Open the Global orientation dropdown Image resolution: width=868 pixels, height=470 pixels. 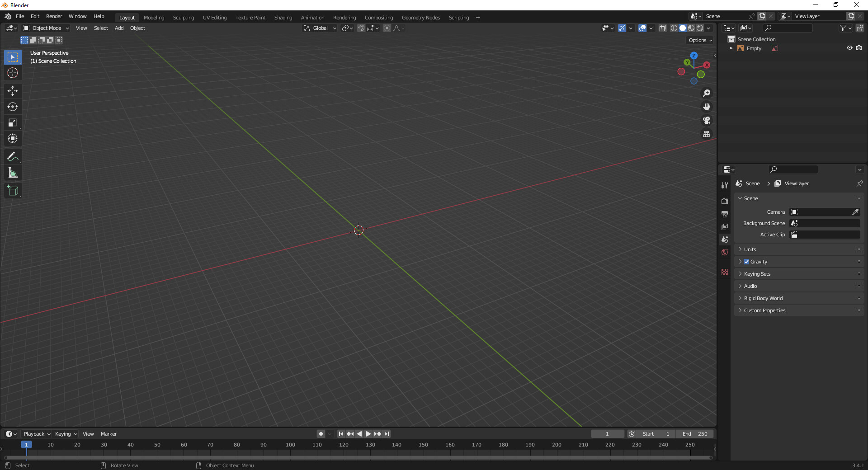[x=320, y=28]
